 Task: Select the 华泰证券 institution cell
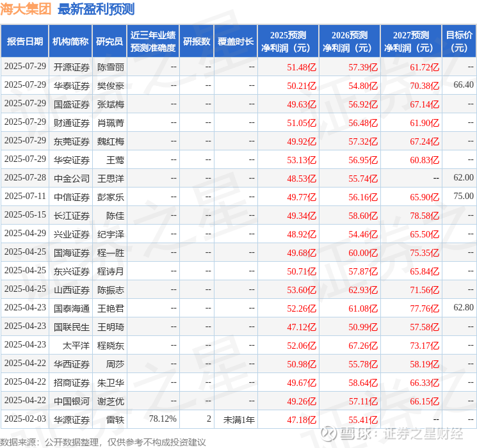(72, 86)
